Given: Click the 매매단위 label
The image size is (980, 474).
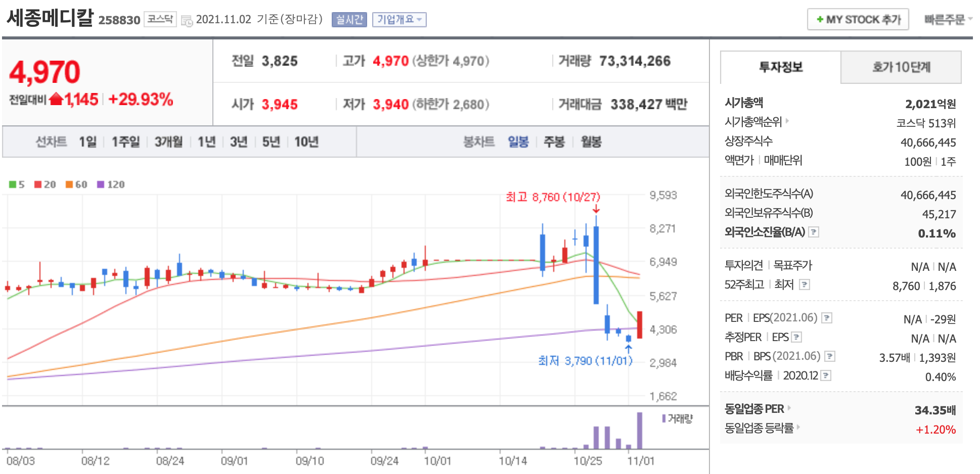Looking at the screenshot, I should point(783,160).
